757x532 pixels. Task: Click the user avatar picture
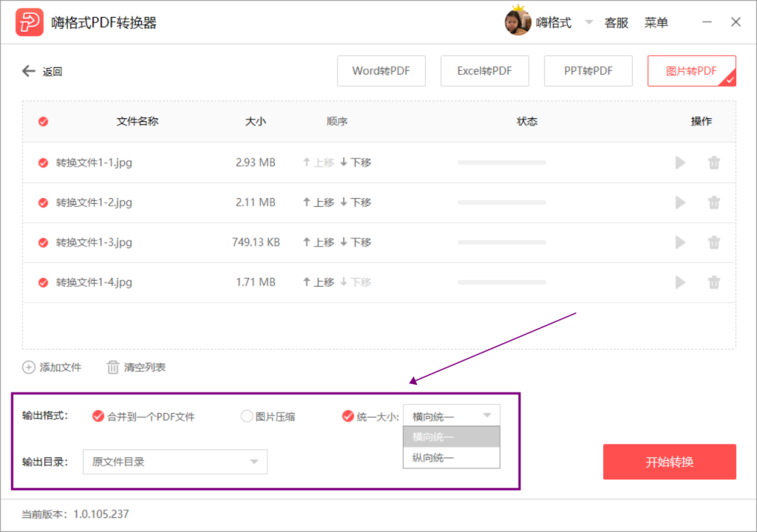[x=517, y=21]
